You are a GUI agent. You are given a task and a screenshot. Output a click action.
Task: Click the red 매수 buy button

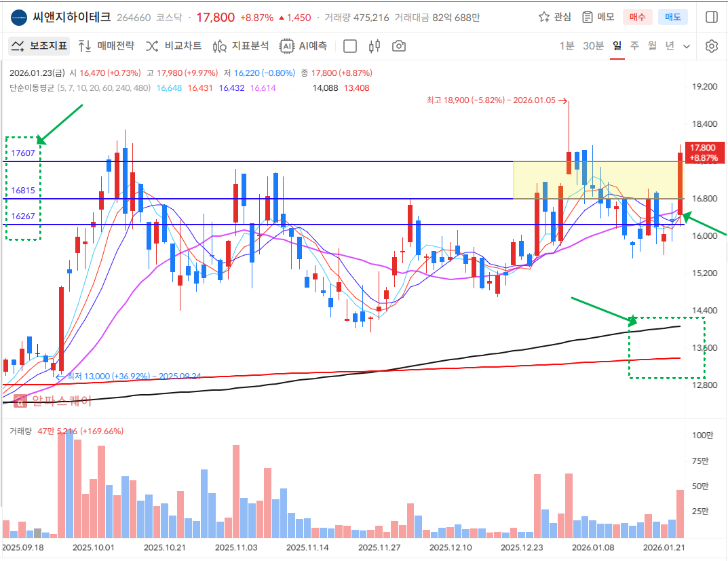coord(638,17)
